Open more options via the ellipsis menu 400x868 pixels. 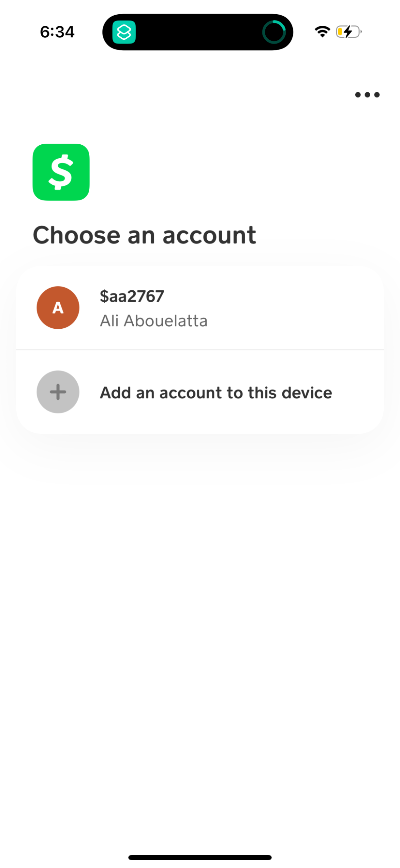point(367,95)
